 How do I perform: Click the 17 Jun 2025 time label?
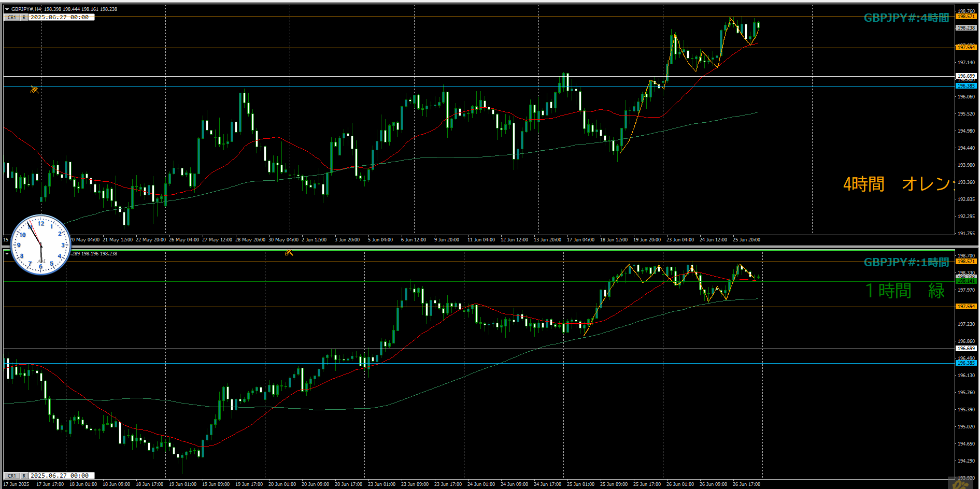click(x=16, y=484)
